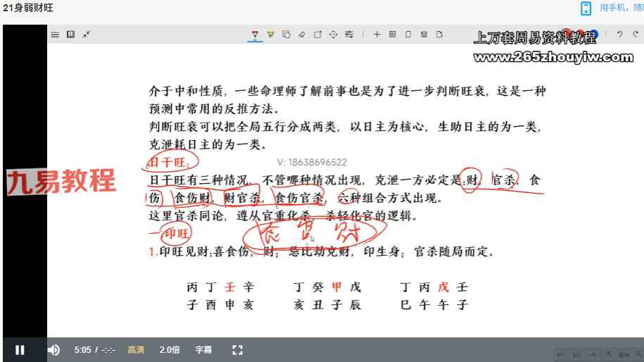Click the collapse arrows icon
This screenshot has height=362, width=644.
[x=86, y=34]
